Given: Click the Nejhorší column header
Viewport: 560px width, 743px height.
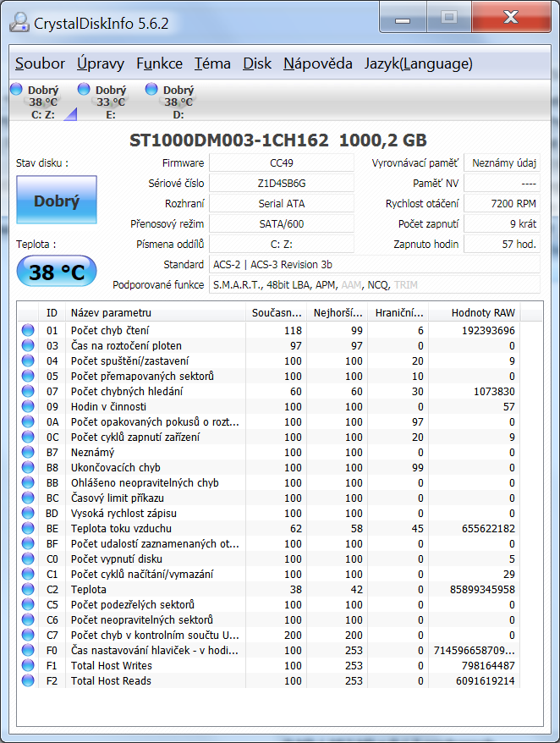Looking at the screenshot, I should coord(337,313).
